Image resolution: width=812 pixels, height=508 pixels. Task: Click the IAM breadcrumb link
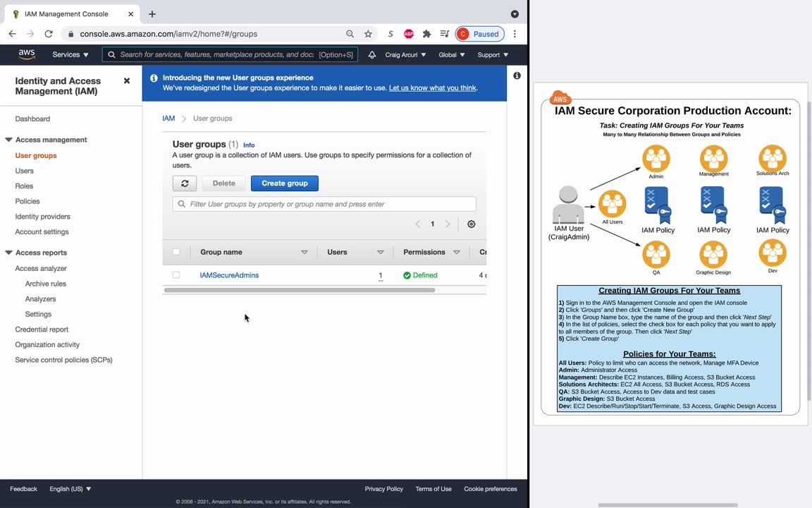pyautogui.click(x=169, y=119)
